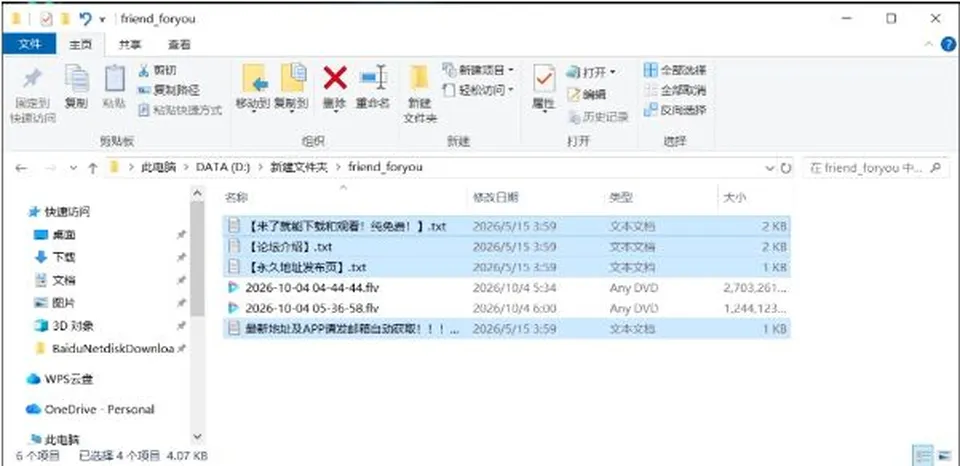Screen dimensions: 960x466
Task: Click 历史记录 history in the ribbon
Action: 598,117
